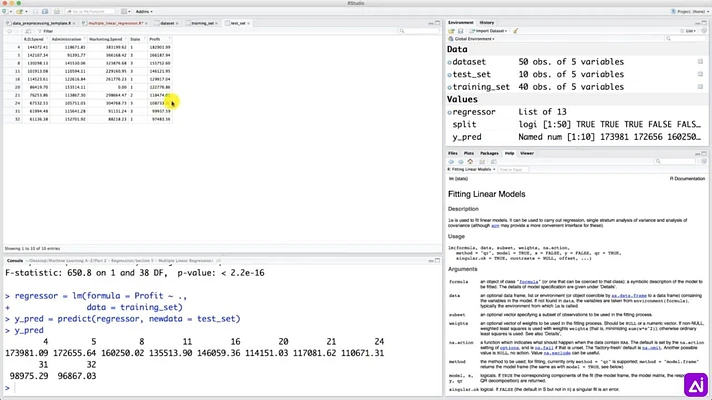
Task: Open the na.exclude link in Help
Action: tap(556, 353)
